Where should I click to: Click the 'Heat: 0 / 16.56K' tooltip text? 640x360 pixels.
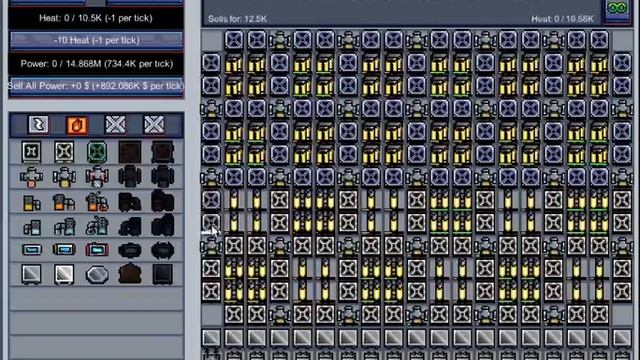tap(562, 19)
